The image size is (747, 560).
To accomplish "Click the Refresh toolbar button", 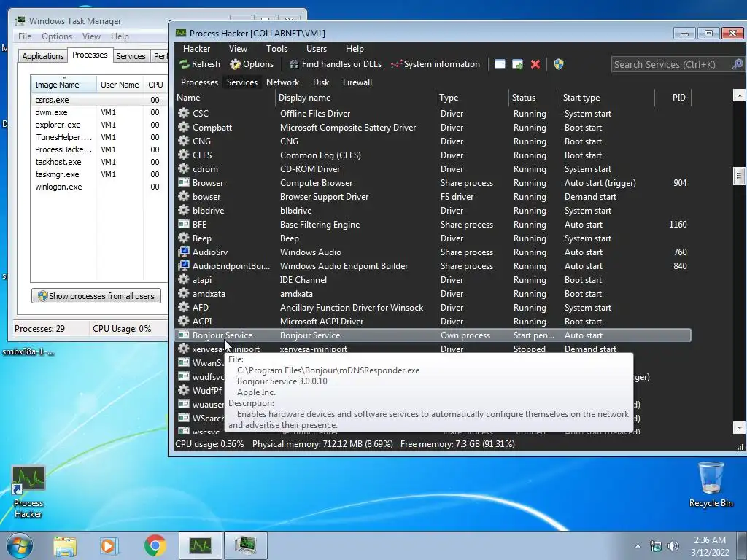I will [200, 64].
